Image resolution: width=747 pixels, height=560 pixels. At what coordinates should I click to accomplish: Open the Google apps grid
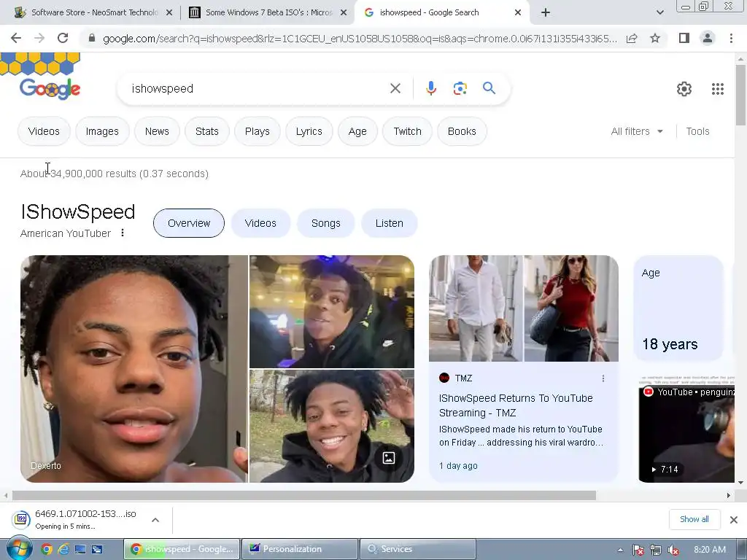click(x=718, y=88)
